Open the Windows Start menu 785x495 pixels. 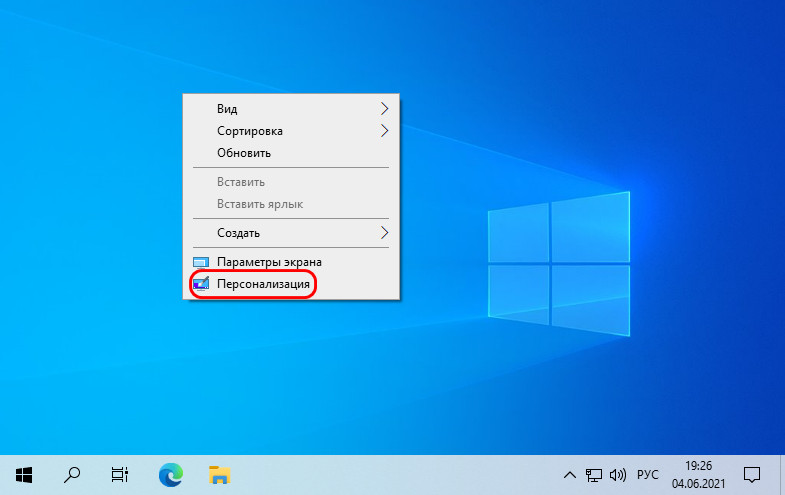coord(24,474)
